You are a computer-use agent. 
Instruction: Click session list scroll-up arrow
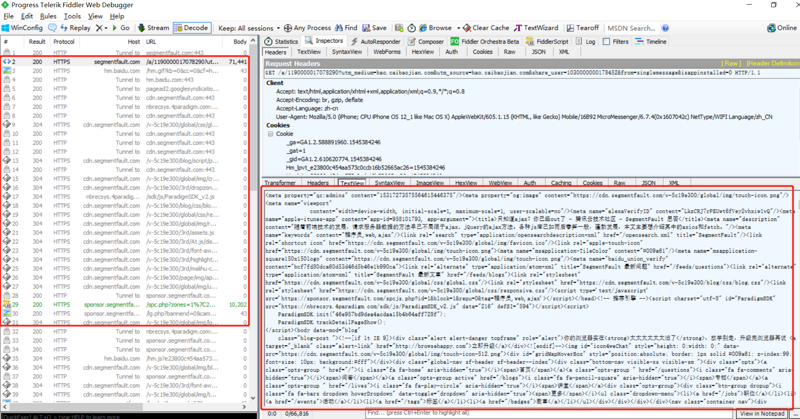tap(253, 41)
